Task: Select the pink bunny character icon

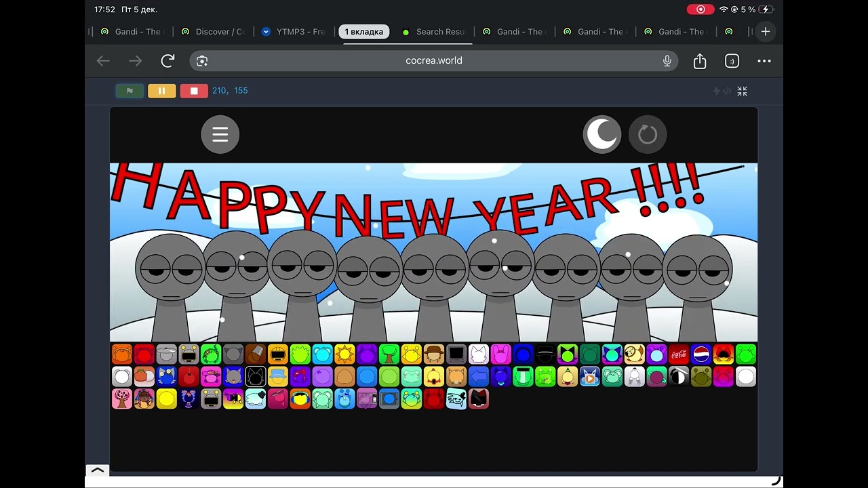Action: [x=501, y=354]
